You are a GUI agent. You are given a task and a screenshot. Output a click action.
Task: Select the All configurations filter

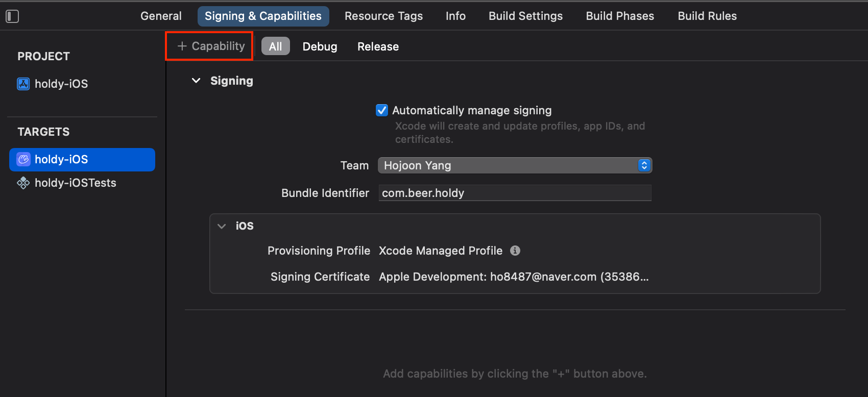[276, 46]
